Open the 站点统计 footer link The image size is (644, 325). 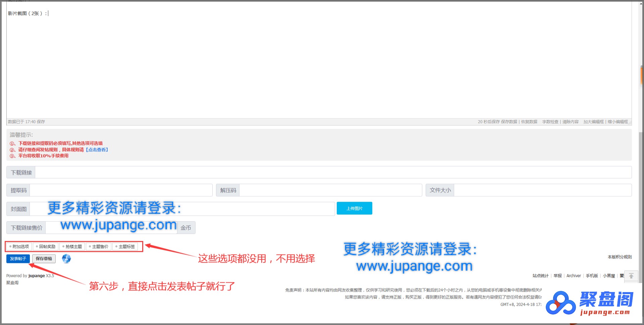click(540, 276)
